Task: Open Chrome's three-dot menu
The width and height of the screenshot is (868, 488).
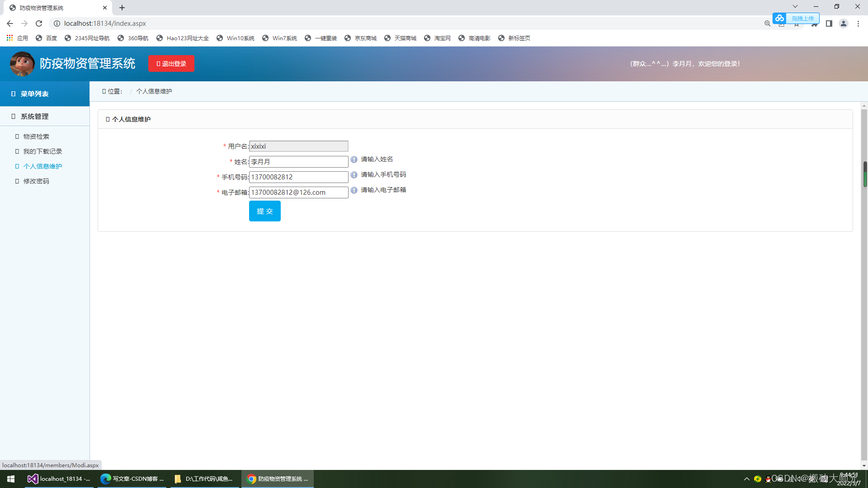Action: pos(858,23)
